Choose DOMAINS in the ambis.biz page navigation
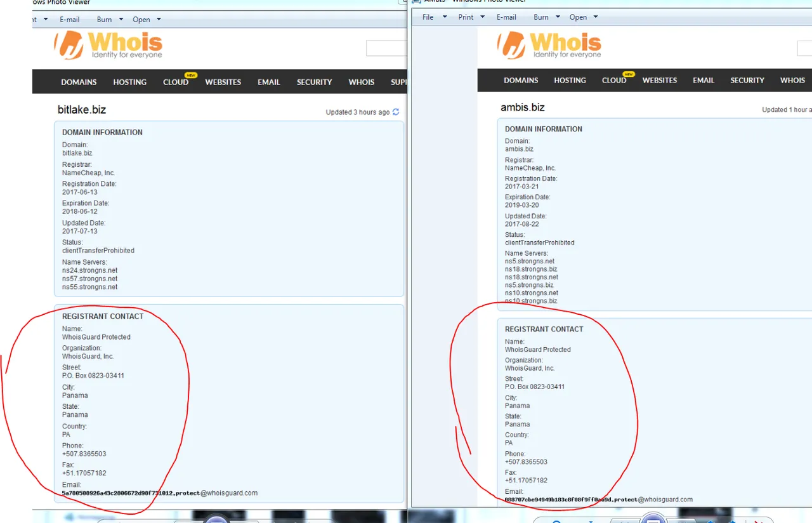 point(521,80)
